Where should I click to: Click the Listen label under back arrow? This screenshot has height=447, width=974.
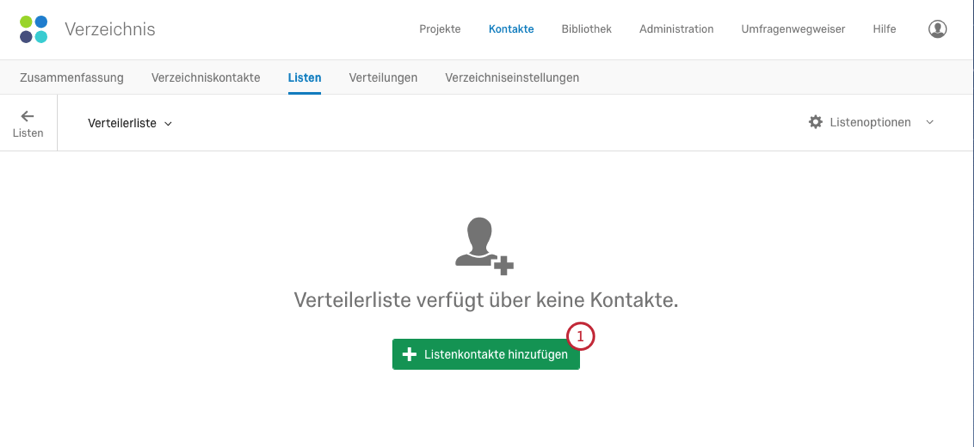28,133
